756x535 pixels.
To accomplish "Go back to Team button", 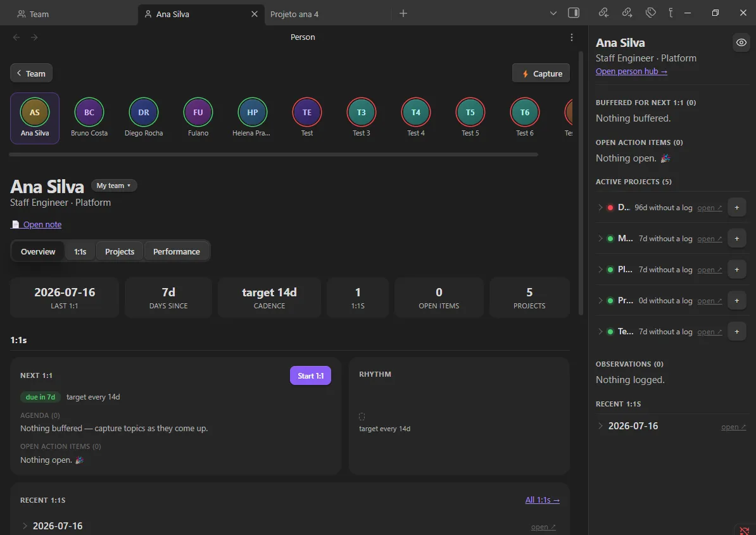I will click(x=31, y=73).
